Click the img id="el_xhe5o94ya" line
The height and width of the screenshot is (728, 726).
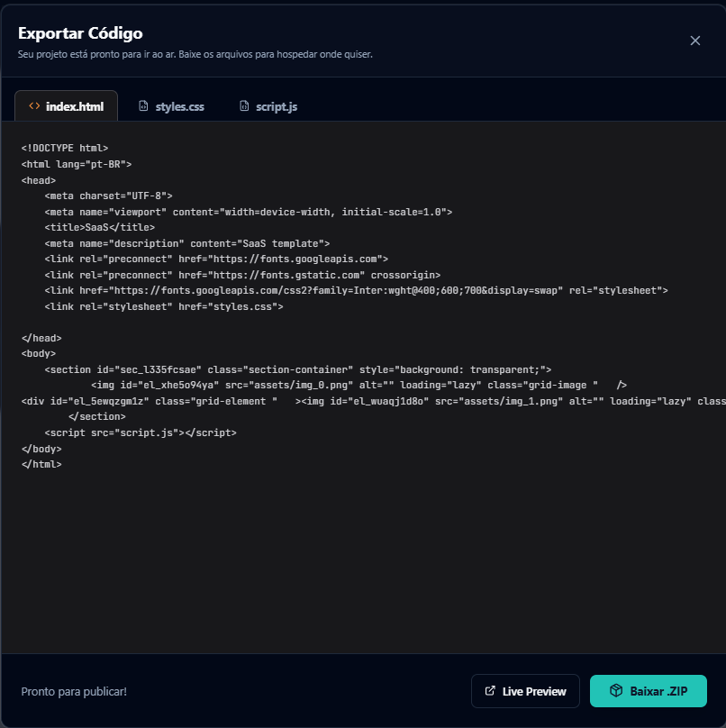click(358, 386)
